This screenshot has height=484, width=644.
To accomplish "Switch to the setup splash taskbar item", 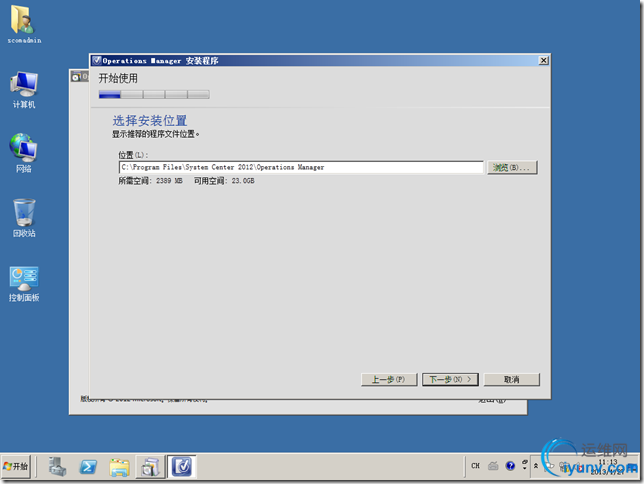I will click(150, 467).
